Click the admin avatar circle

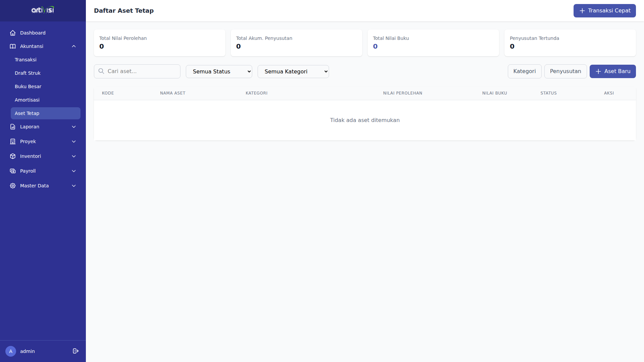(x=11, y=351)
